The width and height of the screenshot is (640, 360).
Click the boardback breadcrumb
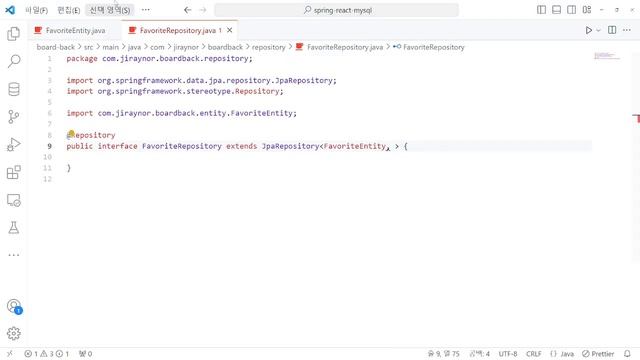(225, 47)
